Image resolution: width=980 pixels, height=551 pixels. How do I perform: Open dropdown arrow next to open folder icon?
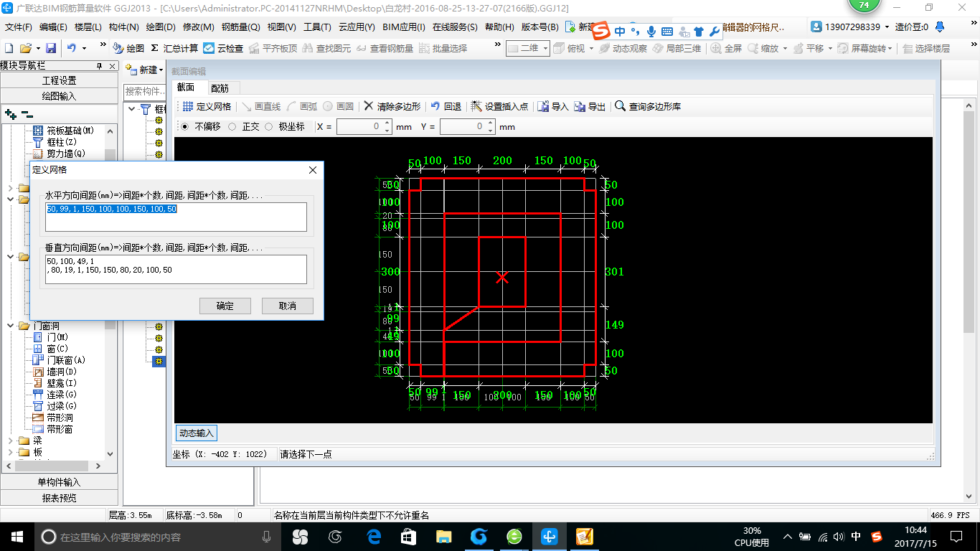(x=37, y=48)
